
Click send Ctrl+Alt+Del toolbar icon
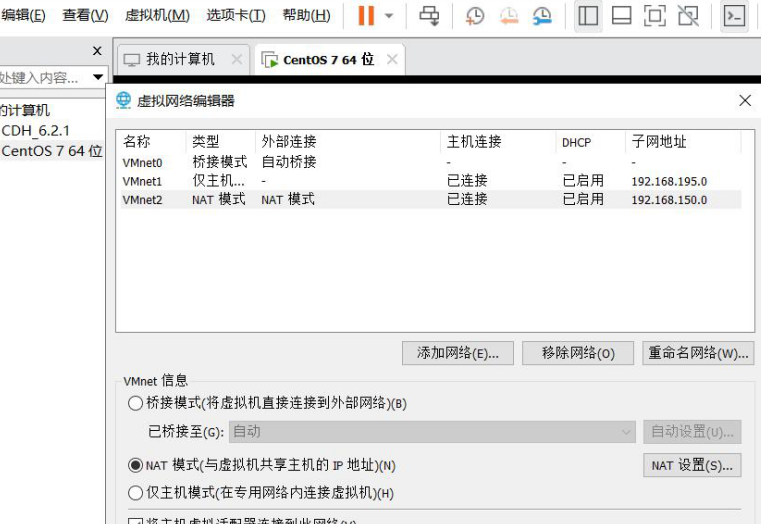pos(429,16)
